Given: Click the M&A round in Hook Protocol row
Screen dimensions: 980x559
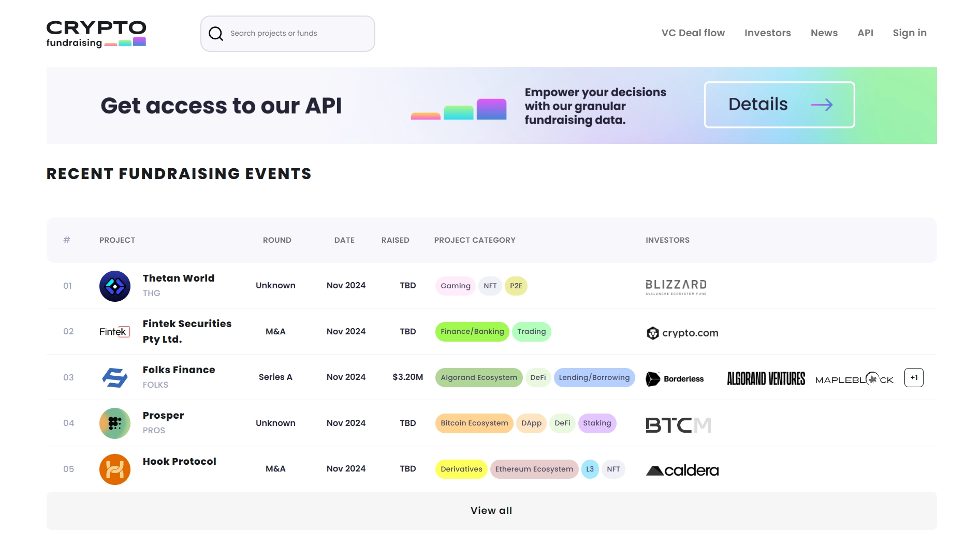Looking at the screenshot, I should (275, 469).
